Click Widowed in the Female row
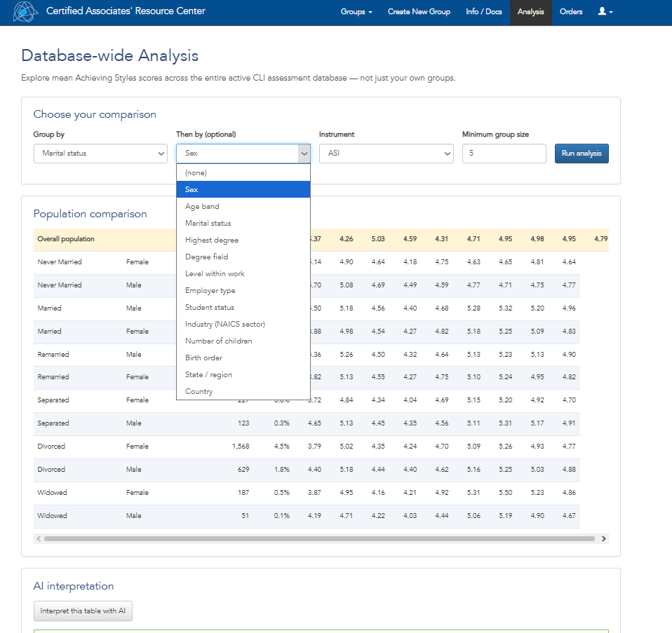Viewport: 672px width, 633px height. point(52,493)
